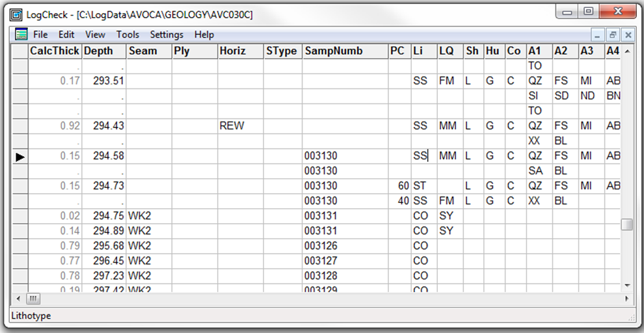Open the Tools menu
Screen dimensions: 644x333
pos(127,34)
